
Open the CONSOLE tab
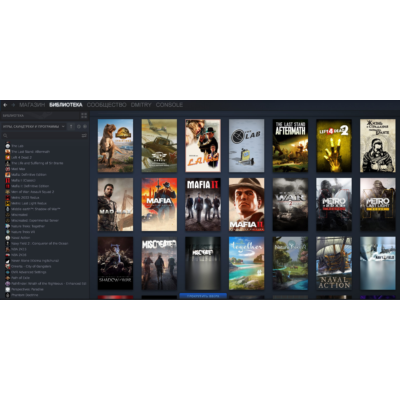pos(169,105)
